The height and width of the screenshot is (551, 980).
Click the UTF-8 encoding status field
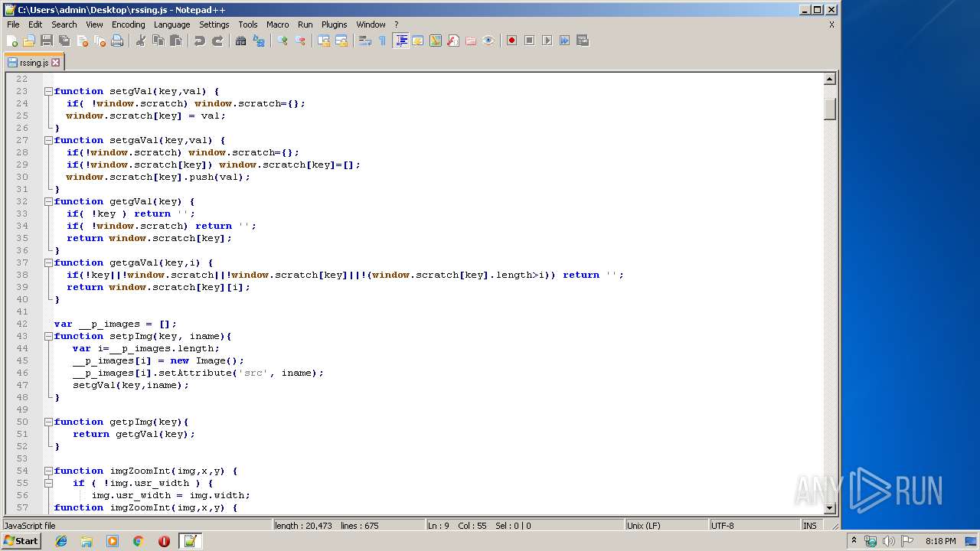[753, 526]
